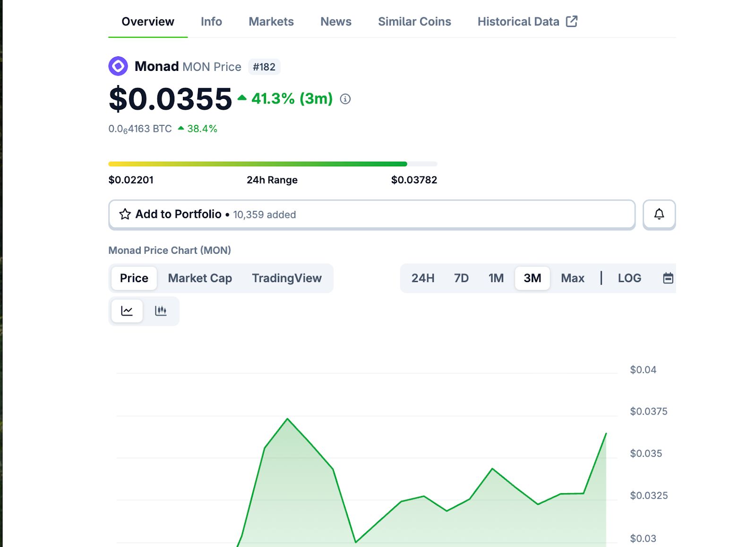Switch to the candlestick chart icon

pyautogui.click(x=161, y=311)
